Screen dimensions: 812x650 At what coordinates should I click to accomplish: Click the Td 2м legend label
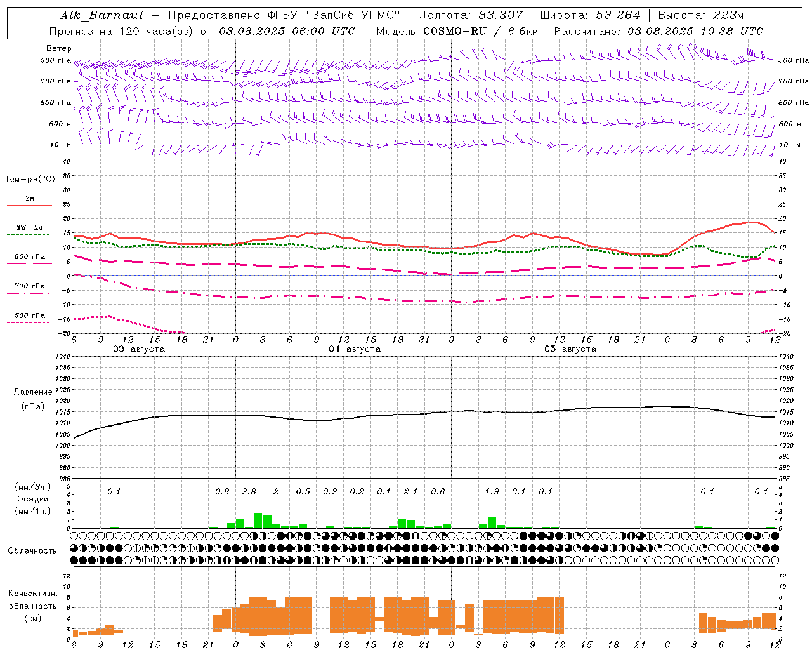tap(30, 227)
